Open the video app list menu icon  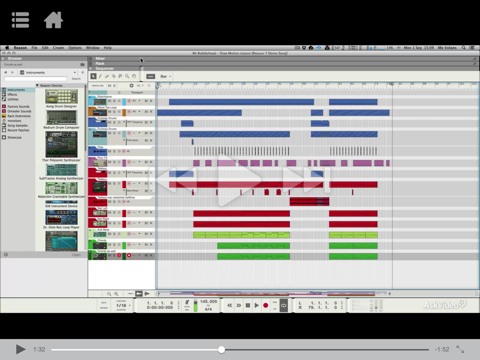point(20,20)
